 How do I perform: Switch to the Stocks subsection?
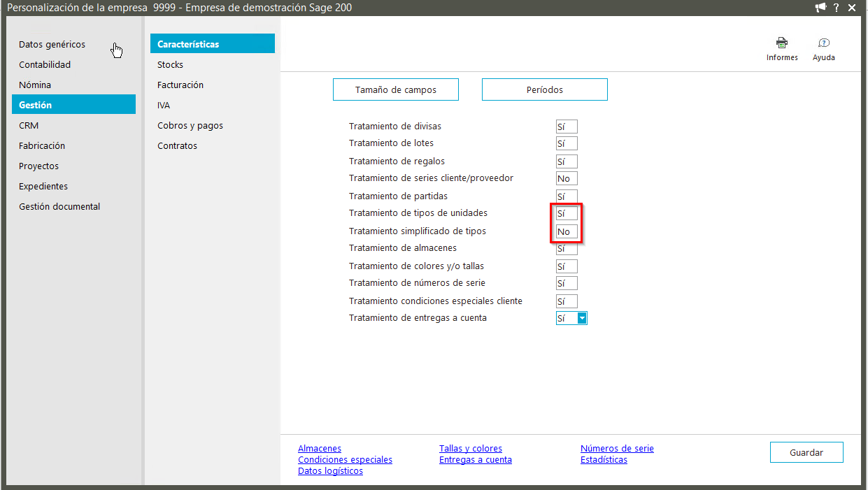click(170, 64)
